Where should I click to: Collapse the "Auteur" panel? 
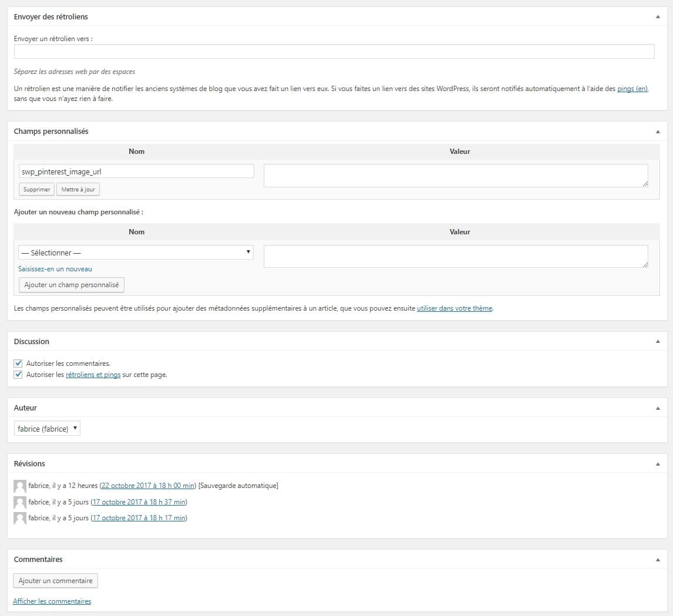pyautogui.click(x=658, y=408)
